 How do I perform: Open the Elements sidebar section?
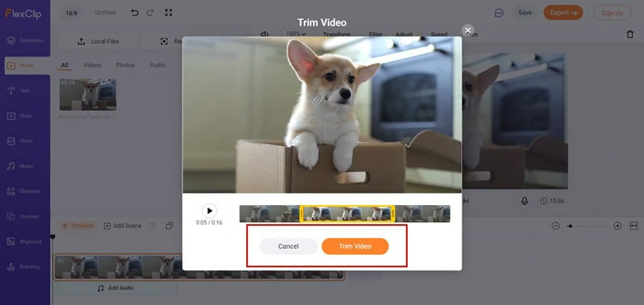point(25,191)
